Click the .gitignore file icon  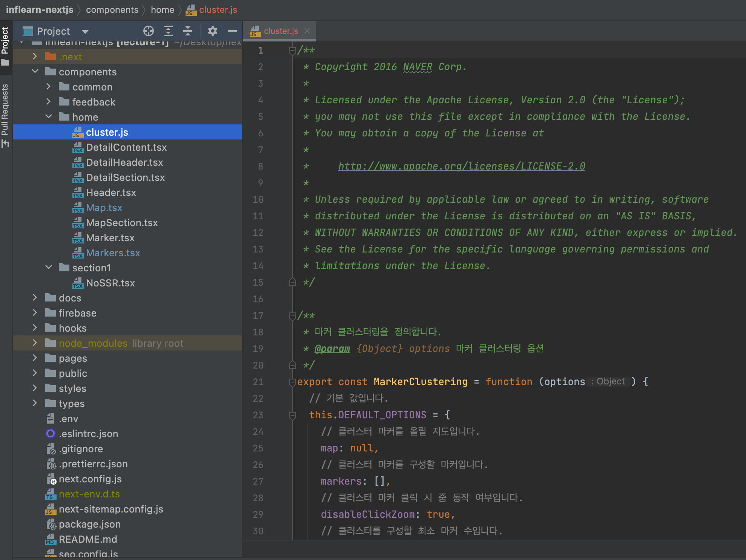(x=51, y=448)
